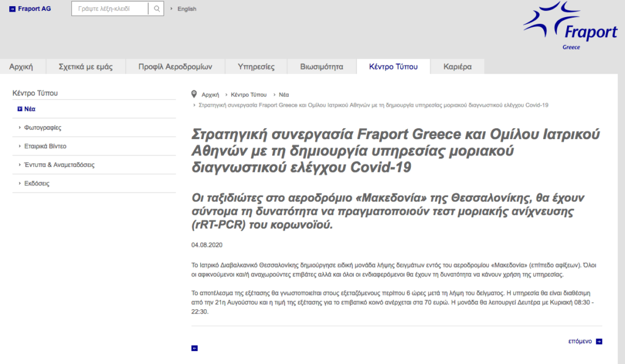Select the Καριέρα navigation tab
This screenshot has width=625, height=364.
coord(457,66)
